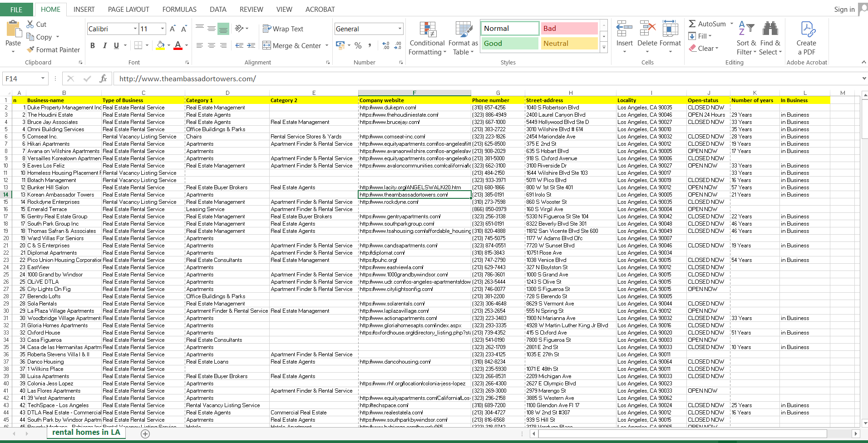The width and height of the screenshot is (868, 443).
Task: Click the Format cells icon
Action: point(671,29)
